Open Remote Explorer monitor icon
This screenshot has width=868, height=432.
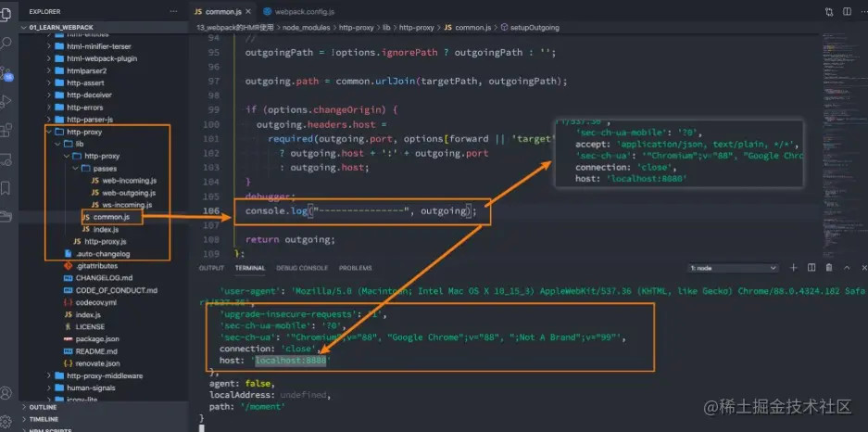point(6,159)
